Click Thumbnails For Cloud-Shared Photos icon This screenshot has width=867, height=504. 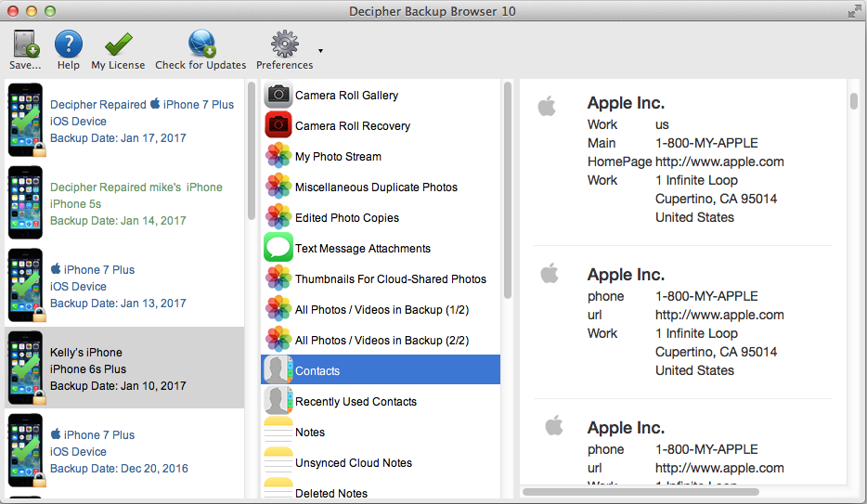(278, 278)
